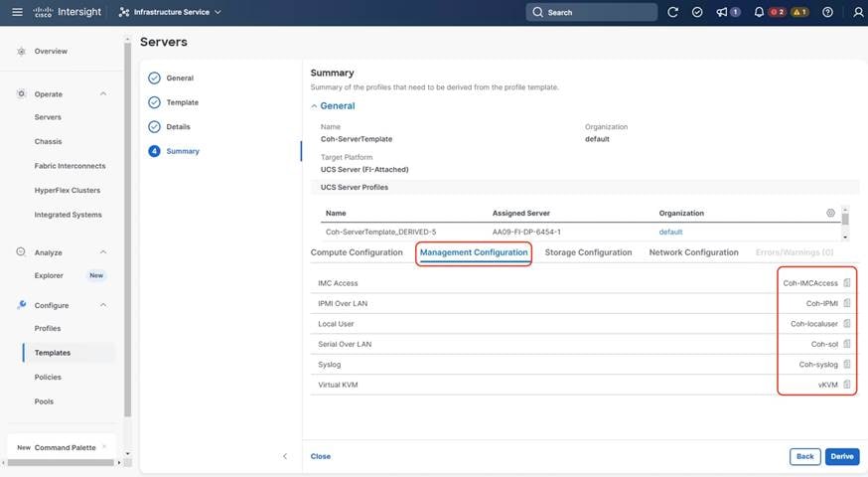Viewport: 868px width, 477px height.
Task: Open HyperFlex Clusters in sidebar
Action: point(68,191)
